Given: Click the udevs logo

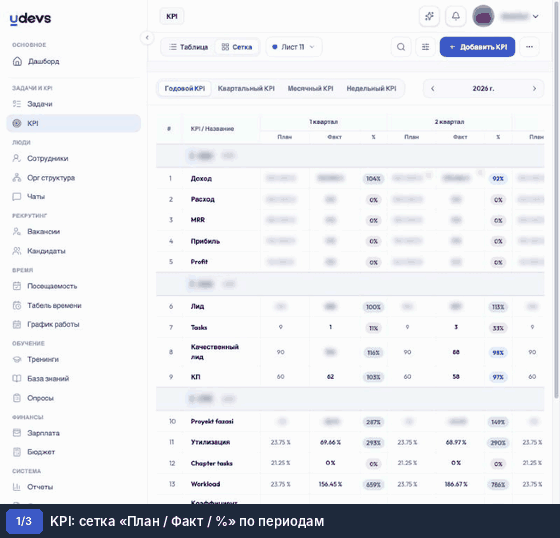Looking at the screenshot, I should [30, 18].
